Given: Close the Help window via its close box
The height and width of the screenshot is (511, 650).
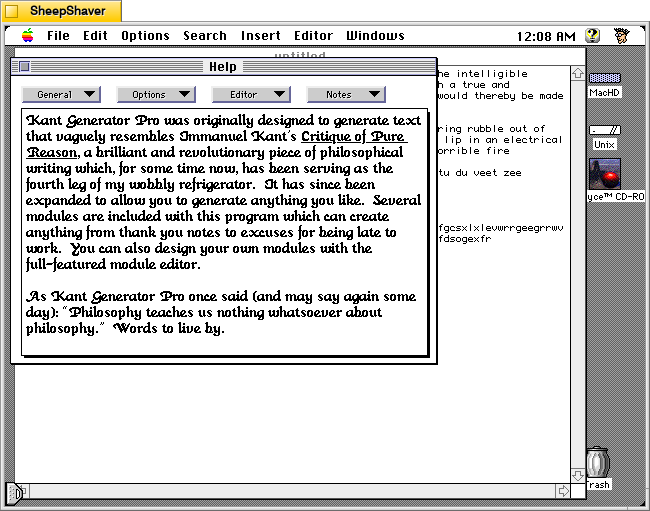Looking at the screenshot, I should click(x=24, y=66).
